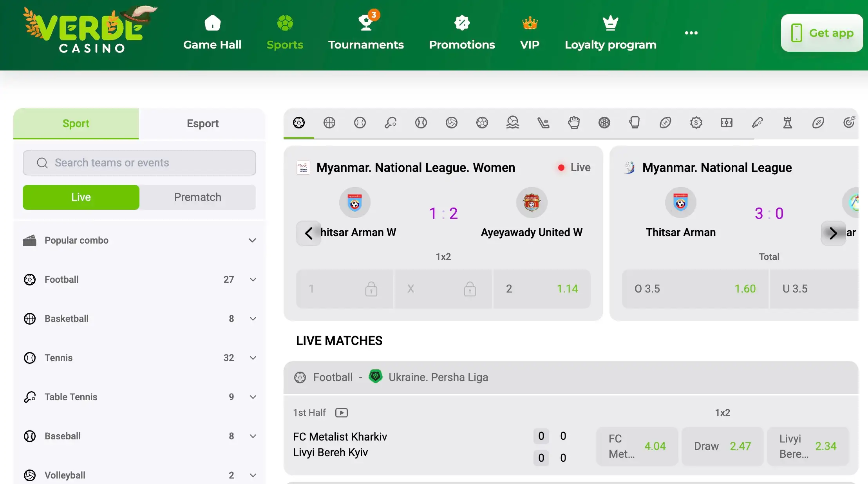The height and width of the screenshot is (484, 868).
Task: Open VIP in the top navigation
Action: pos(530,33)
